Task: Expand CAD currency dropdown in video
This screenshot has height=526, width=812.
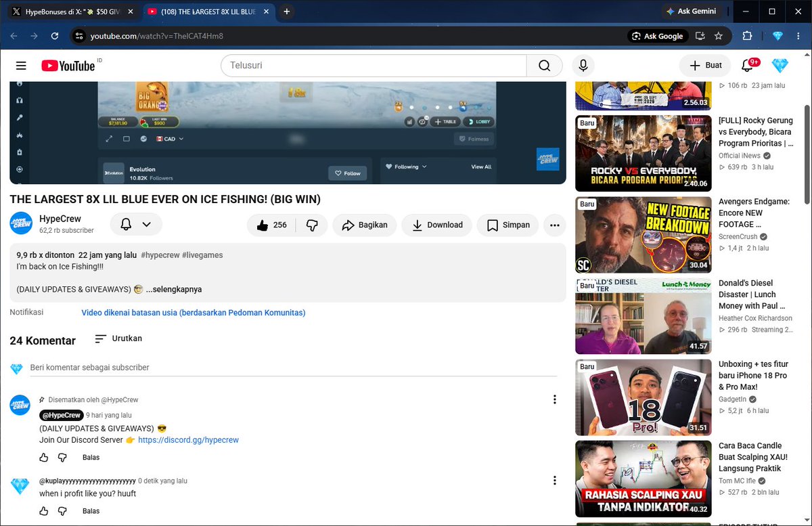Action: click(x=170, y=139)
